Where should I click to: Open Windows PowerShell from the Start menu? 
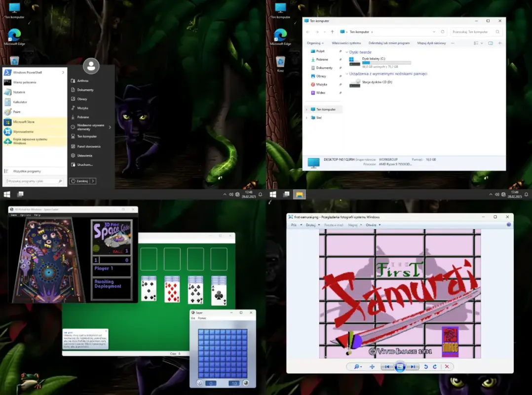[x=34, y=72]
